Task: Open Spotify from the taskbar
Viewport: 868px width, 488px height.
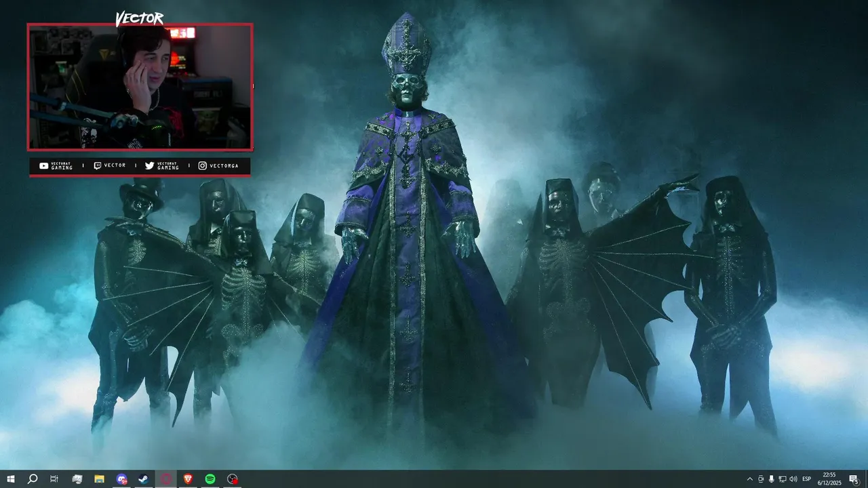Action: pos(210,479)
